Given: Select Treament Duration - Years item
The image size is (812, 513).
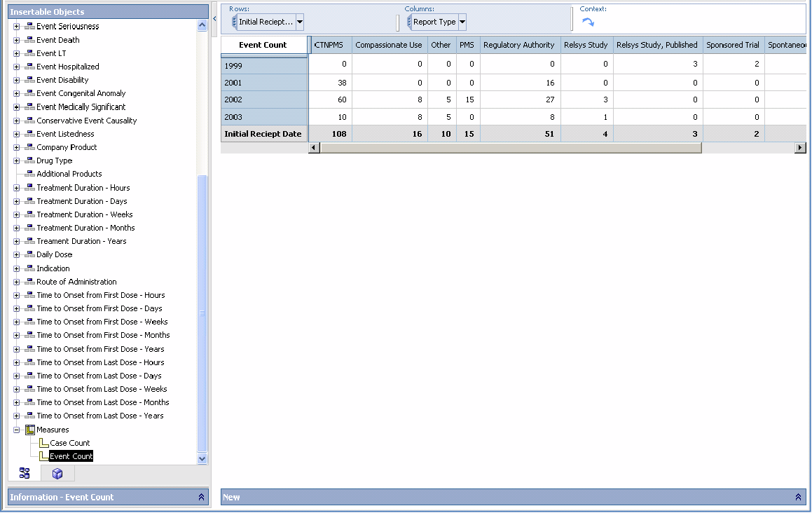Looking at the screenshot, I should coord(81,242).
